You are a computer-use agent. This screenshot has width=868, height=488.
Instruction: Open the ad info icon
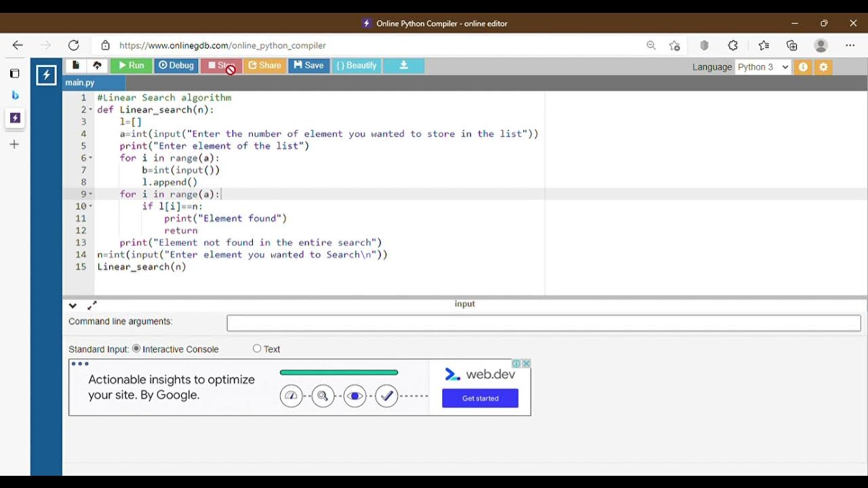click(516, 363)
